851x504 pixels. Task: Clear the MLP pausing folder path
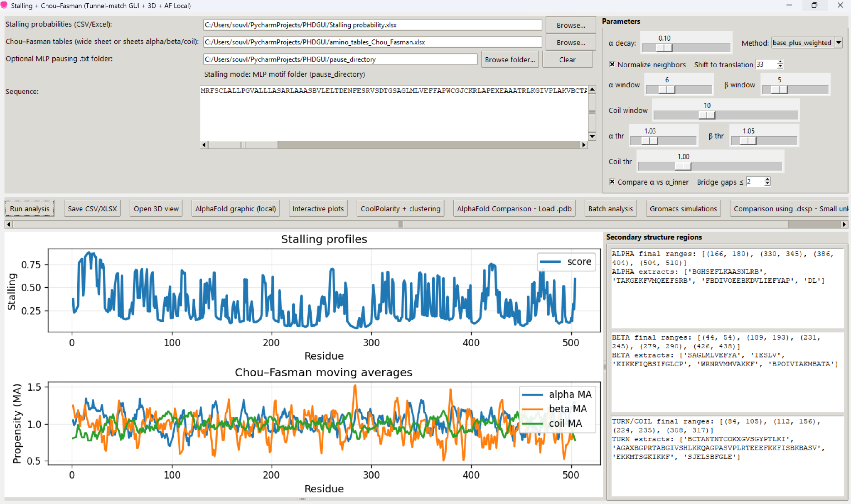[x=567, y=59]
